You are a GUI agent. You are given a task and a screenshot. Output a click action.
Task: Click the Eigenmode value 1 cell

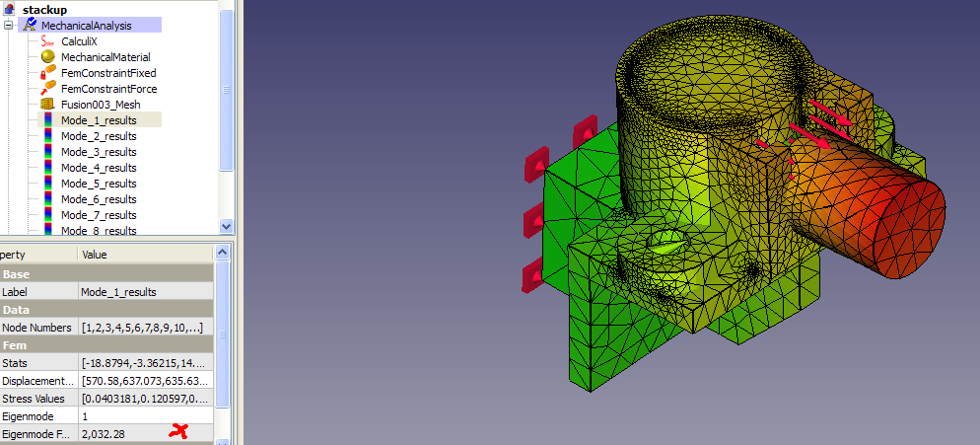pos(146,416)
